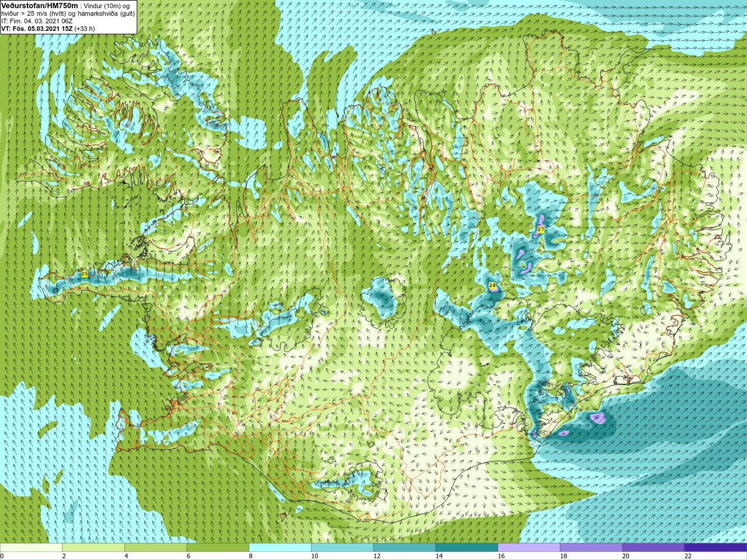
Task: Click the "VT: Fös. 05.03.2021 15Z" valid time
Action: pyautogui.click(x=37, y=29)
